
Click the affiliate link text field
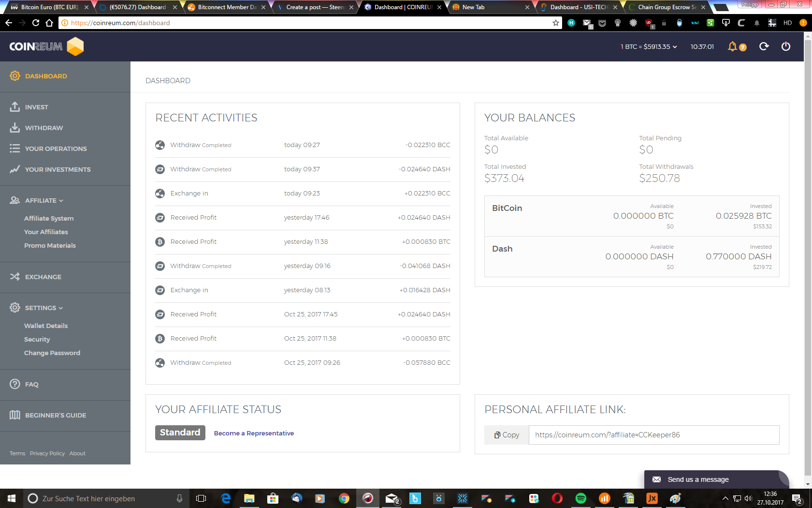point(654,435)
